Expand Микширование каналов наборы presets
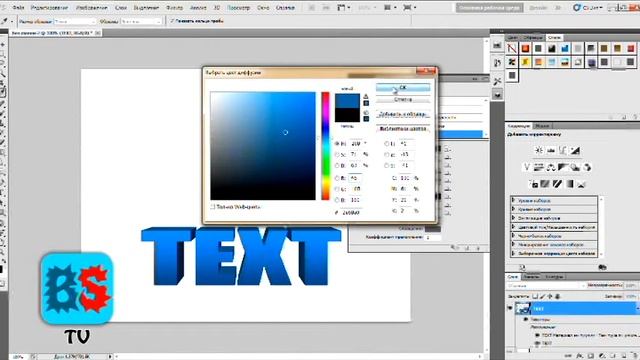The height and width of the screenshot is (360, 640). pyautogui.click(x=513, y=244)
